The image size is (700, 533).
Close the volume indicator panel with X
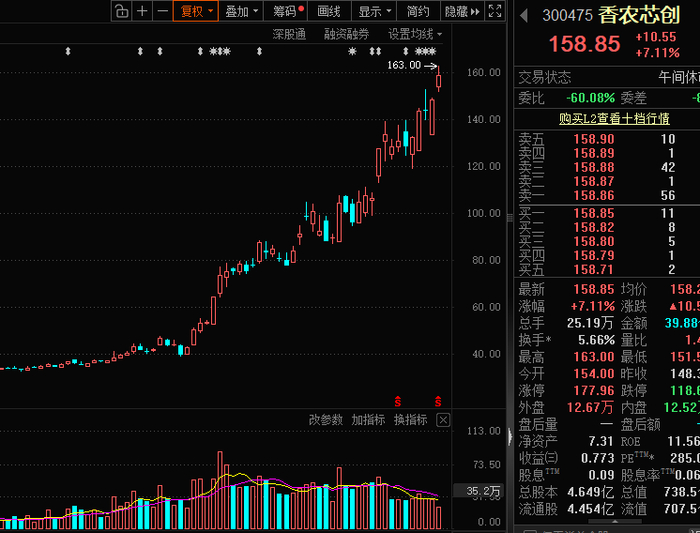(x=443, y=420)
